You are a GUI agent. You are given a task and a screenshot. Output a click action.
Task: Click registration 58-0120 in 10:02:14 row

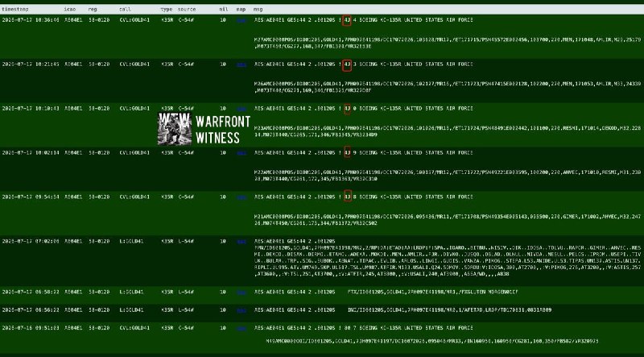pyautogui.click(x=99, y=152)
